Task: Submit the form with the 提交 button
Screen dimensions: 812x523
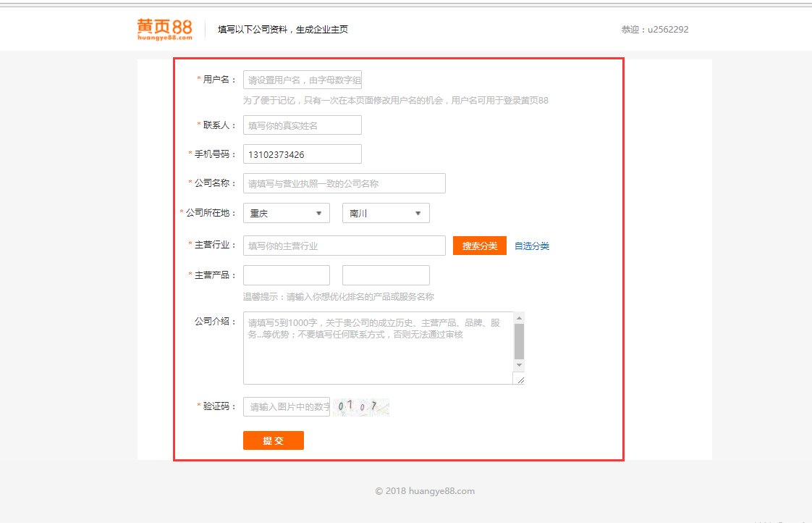Action: tap(273, 440)
